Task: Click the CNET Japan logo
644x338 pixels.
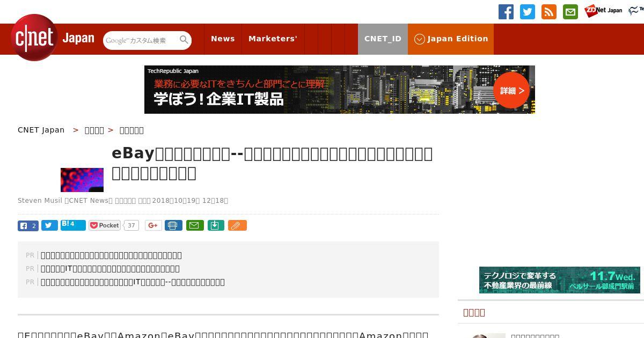Action: (53, 38)
